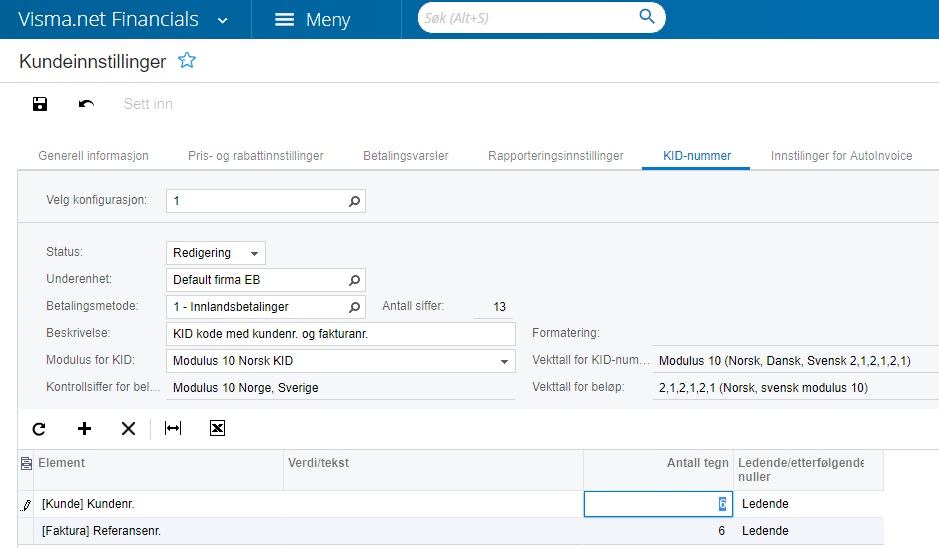Open the Betalingsvarsler tab
This screenshot has height=548, width=939.
pos(405,156)
